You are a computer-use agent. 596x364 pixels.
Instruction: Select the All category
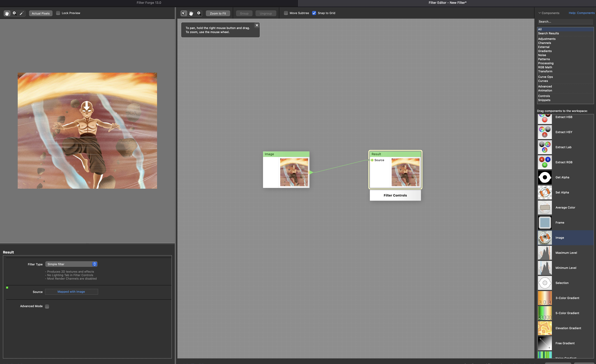(565, 29)
